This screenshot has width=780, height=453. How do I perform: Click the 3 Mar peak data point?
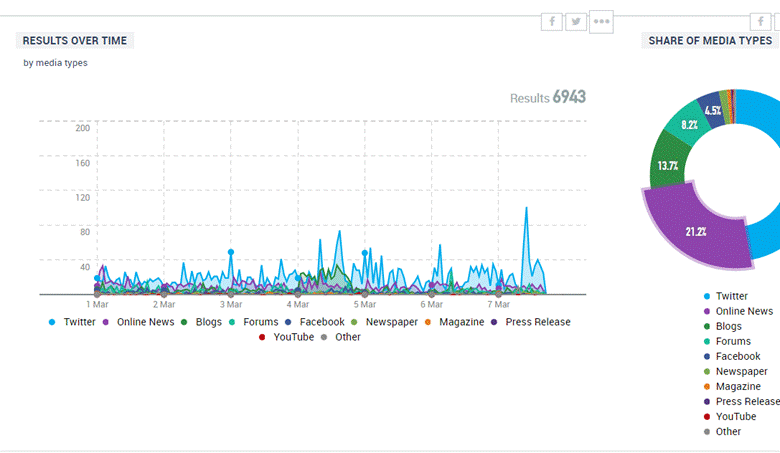click(231, 252)
